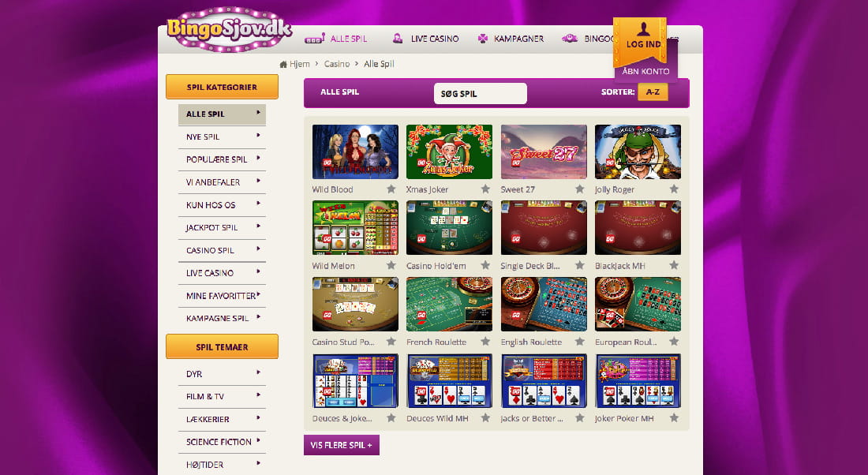Toggle favorite star for Jolly Roger
The height and width of the screenshot is (475, 868).
(674, 189)
